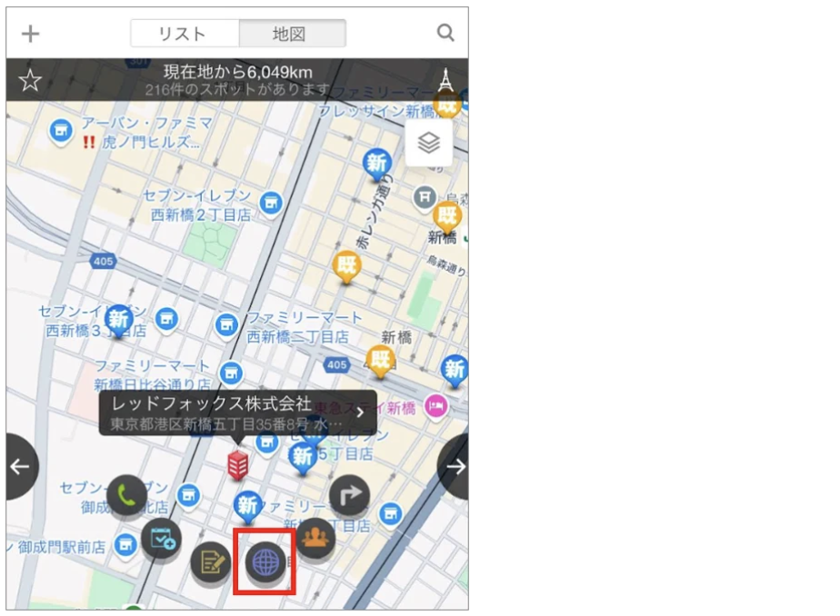Screen dimensions: 840x616
Task: Go to next spot with right arrow
Action: 454,467
